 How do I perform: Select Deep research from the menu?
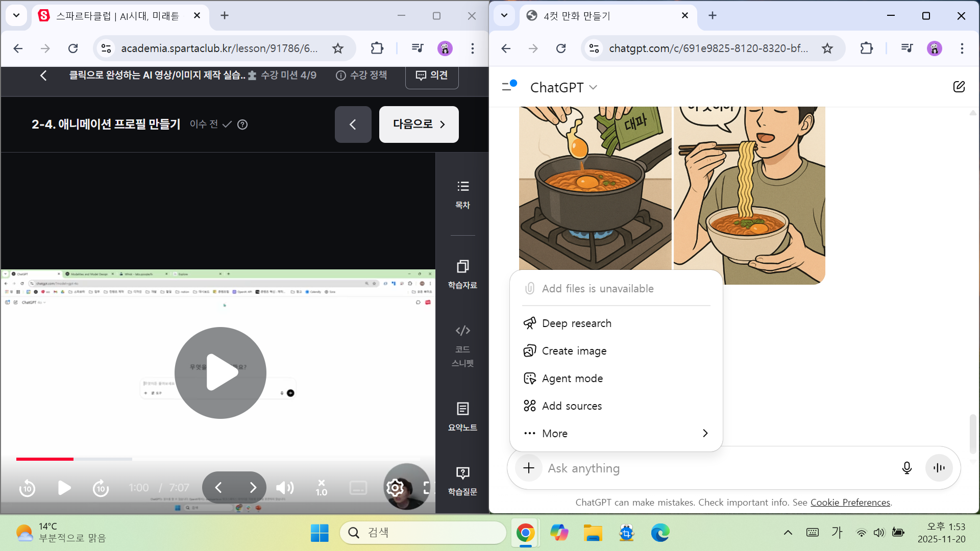[616, 323]
